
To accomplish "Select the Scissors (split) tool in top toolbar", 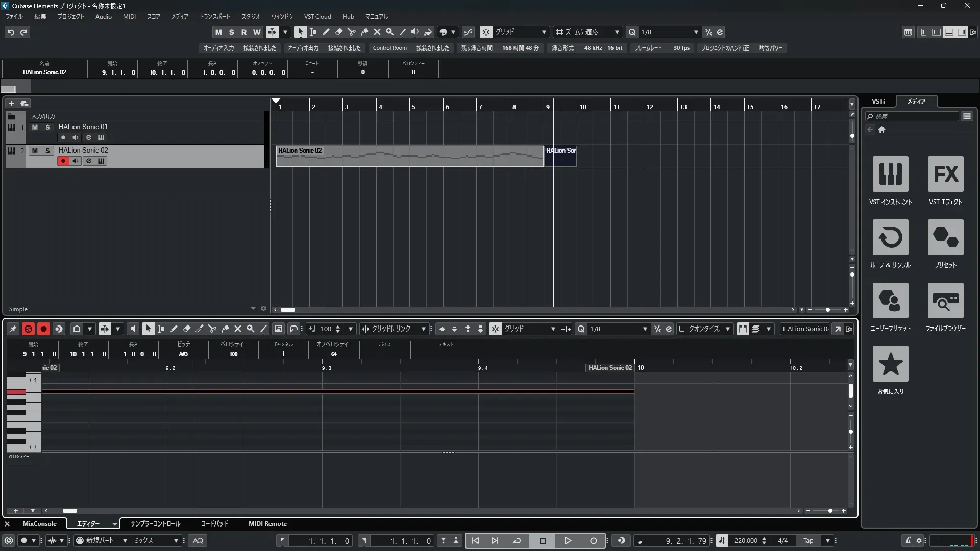I will click(x=351, y=32).
